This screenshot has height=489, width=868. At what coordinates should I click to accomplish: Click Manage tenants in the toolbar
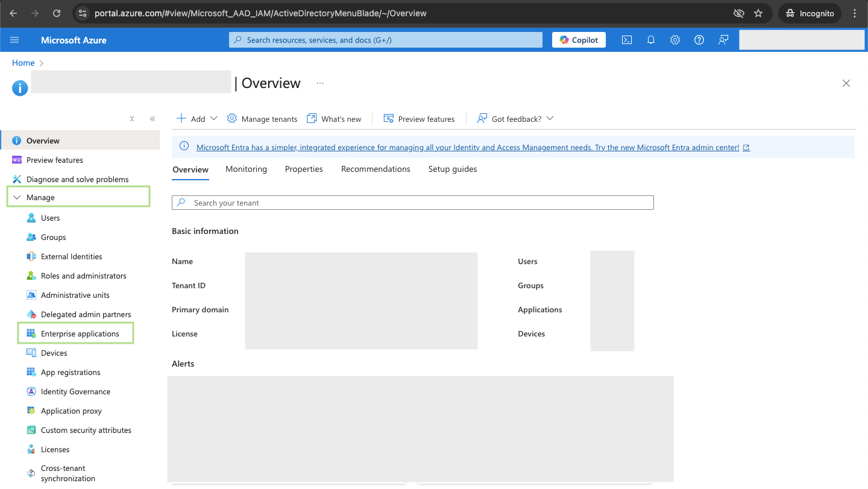click(262, 119)
